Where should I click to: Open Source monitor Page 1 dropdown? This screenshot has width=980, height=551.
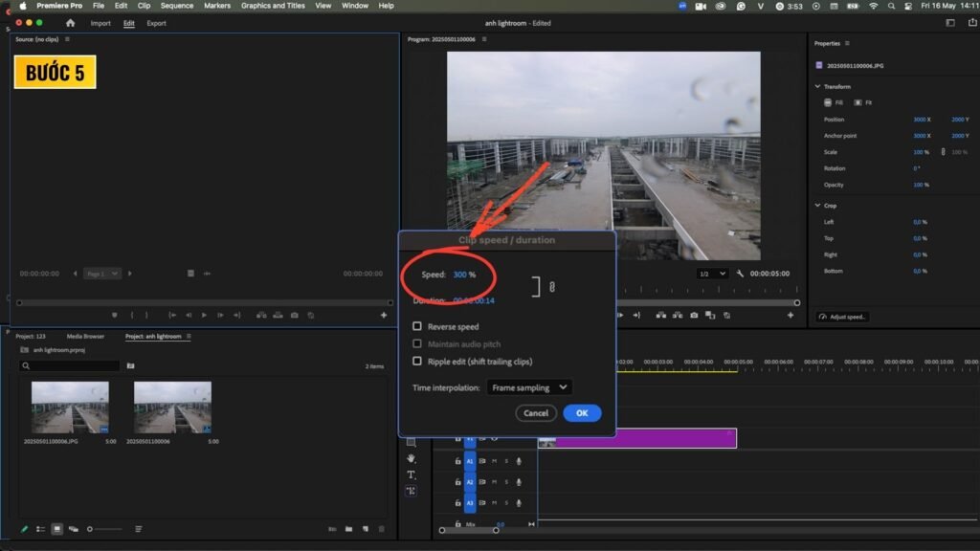click(x=101, y=274)
